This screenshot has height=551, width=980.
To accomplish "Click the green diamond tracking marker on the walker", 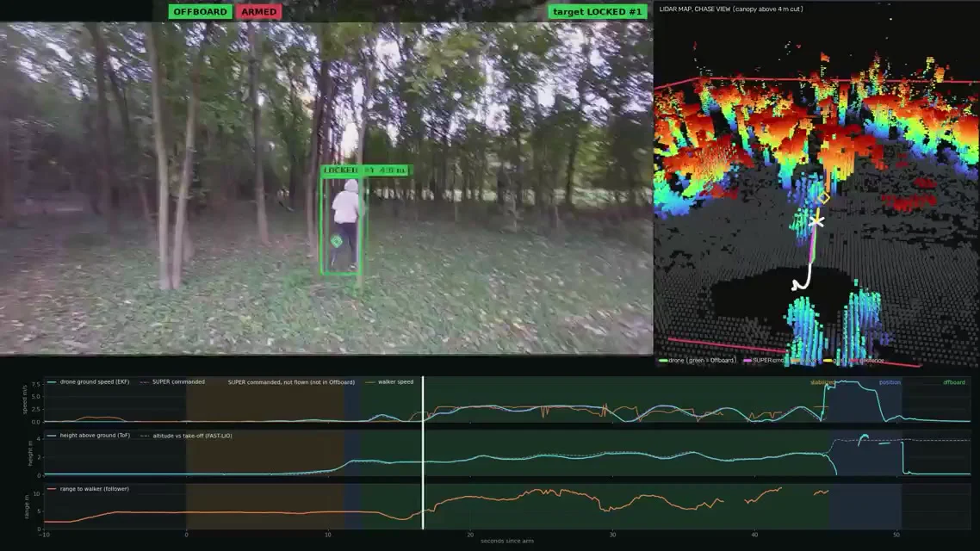I will (x=336, y=241).
